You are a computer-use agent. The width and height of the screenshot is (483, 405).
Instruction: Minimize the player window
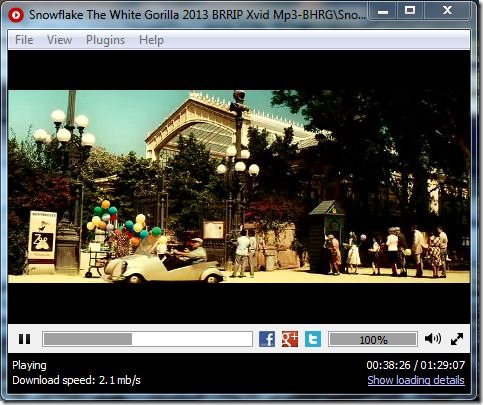pyautogui.click(x=383, y=12)
